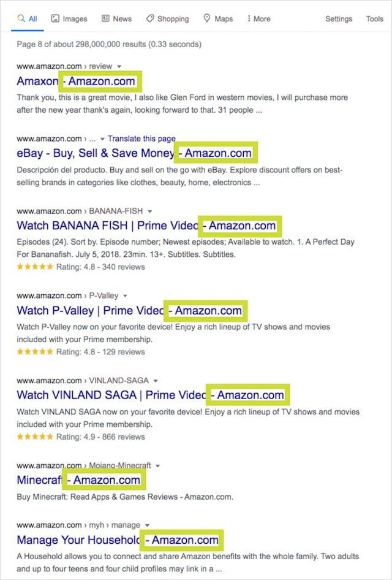
Task: Open the Watch BANANA FISH Prime Video result
Action: click(107, 226)
